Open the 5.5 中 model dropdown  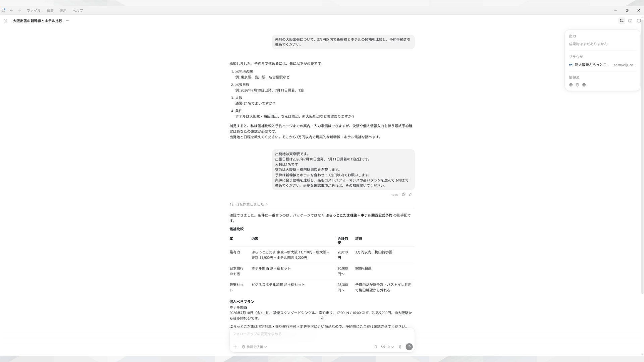pos(387,347)
